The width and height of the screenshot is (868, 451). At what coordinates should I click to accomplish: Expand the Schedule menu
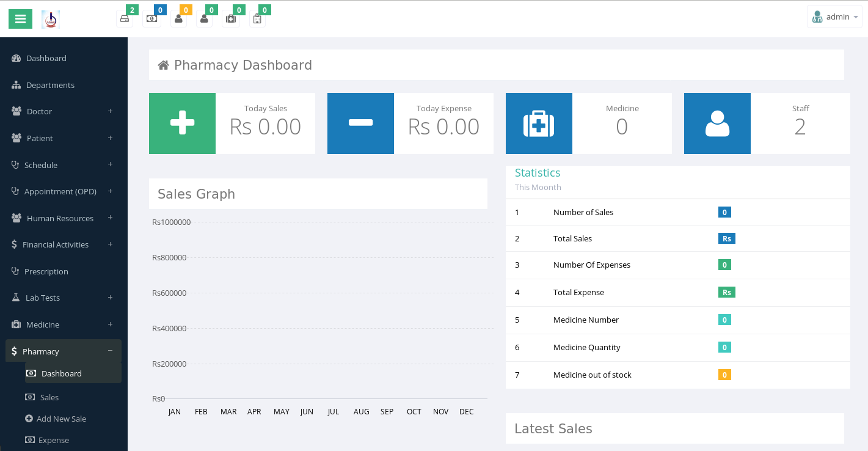64,165
